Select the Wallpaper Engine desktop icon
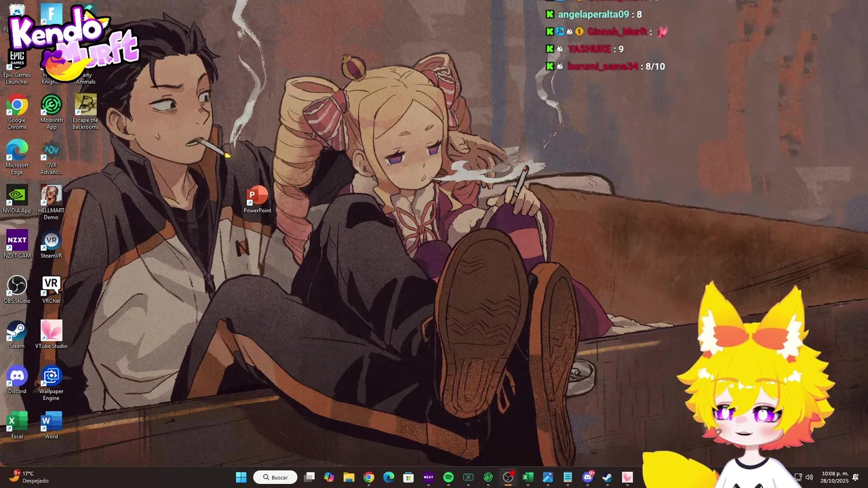 click(52, 384)
